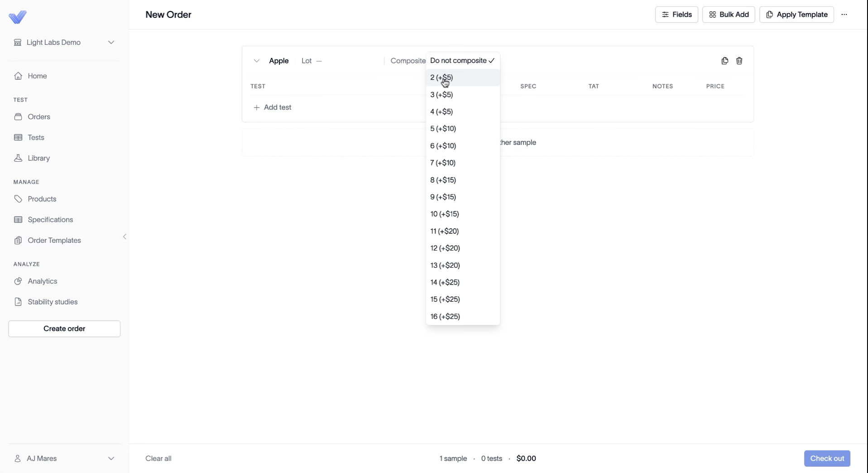The height and width of the screenshot is (473, 868).
Task: Select the checked Do not composite option
Action: point(462,60)
